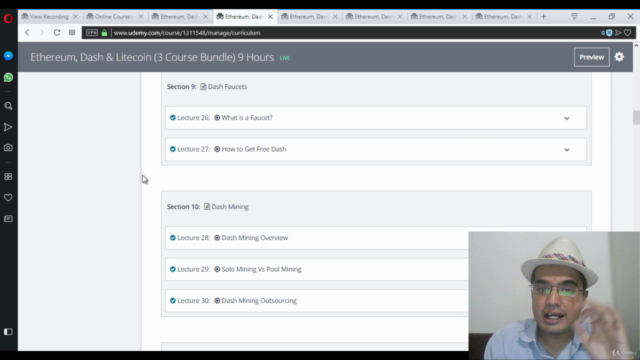Screen dimensions: 640x360
Task: Click video icon of Solo Mining Vs Pool Mining
Action: [217, 269]
